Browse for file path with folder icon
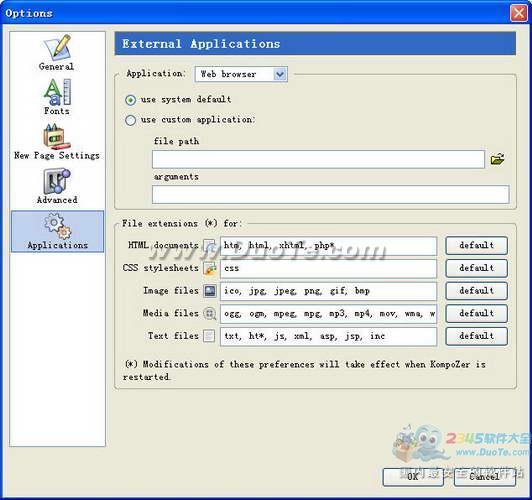 (497, 159)
